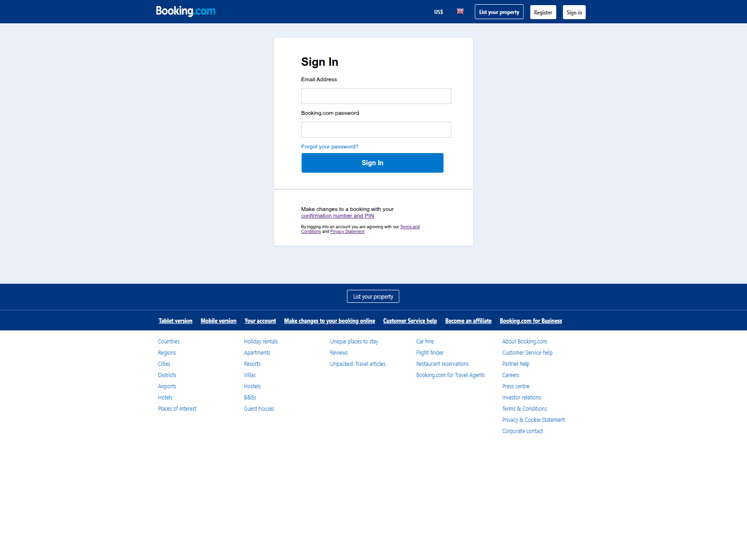Viewport: 747px width, 560px height.
Task: Open Forgot your password link
Action: tap(330, 147)
